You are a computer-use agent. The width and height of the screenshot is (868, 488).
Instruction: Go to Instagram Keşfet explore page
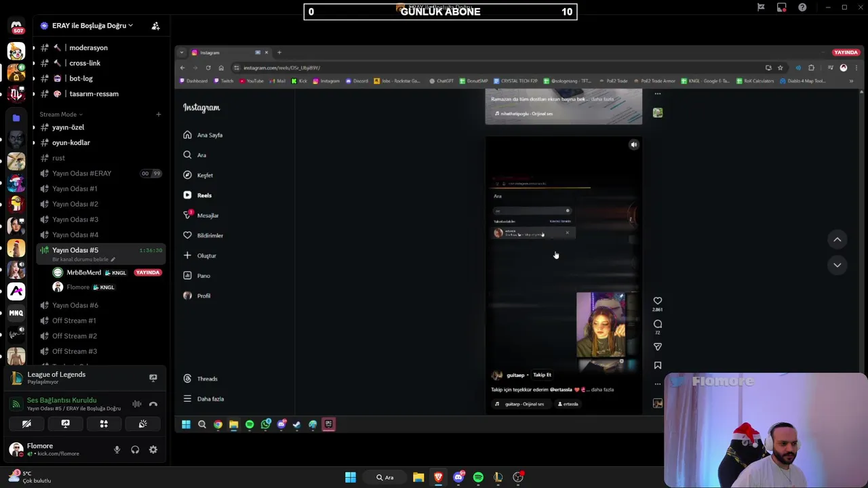[x=198, y=175]
